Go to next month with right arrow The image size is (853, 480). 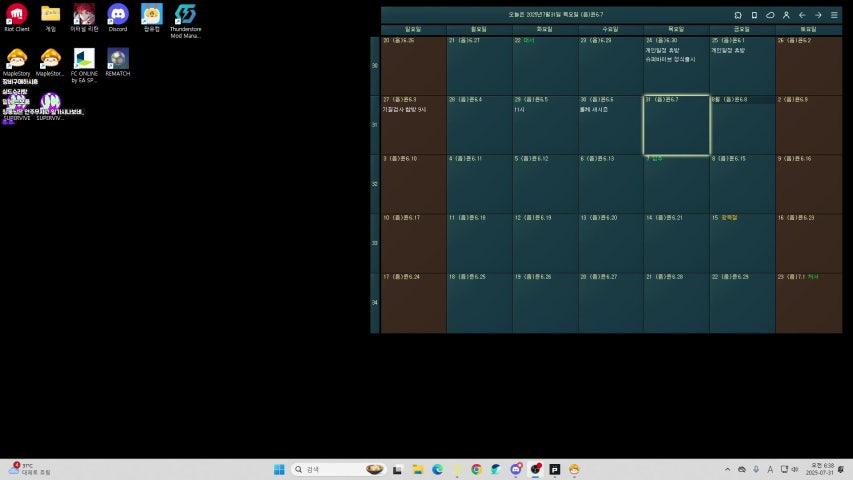point(818,15)
